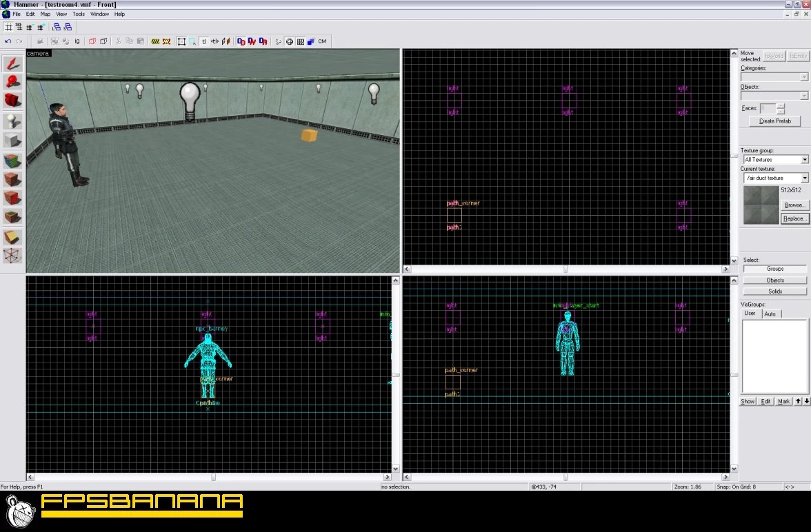Click the air duct texture preview
This screenshot has height=532, width=811.
pos(760,204)
